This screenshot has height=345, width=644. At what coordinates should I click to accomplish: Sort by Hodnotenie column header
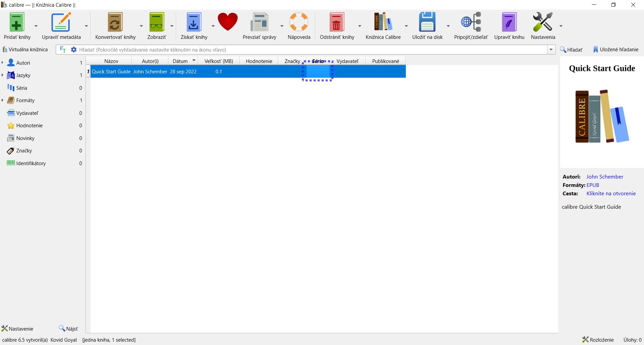[x=259, y=61]
